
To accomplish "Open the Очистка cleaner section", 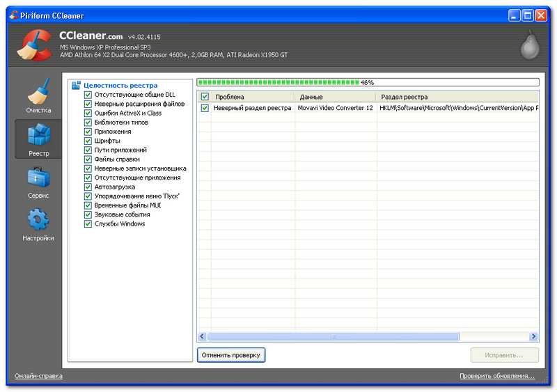I will [38, 96].
